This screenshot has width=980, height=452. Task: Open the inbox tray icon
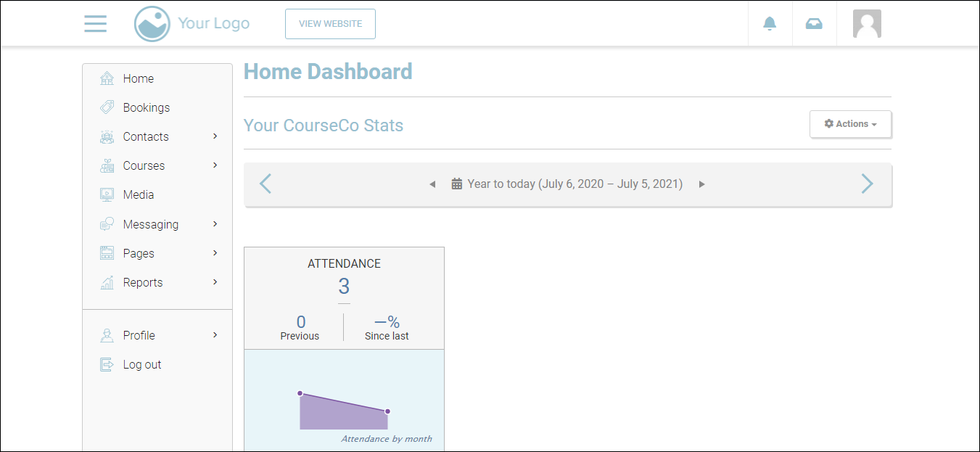814,24
